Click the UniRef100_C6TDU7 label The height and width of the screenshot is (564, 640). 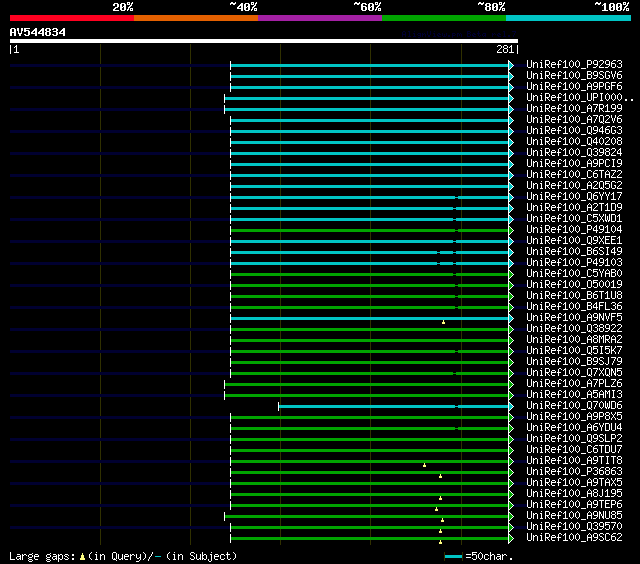click(x=574, y=450)
